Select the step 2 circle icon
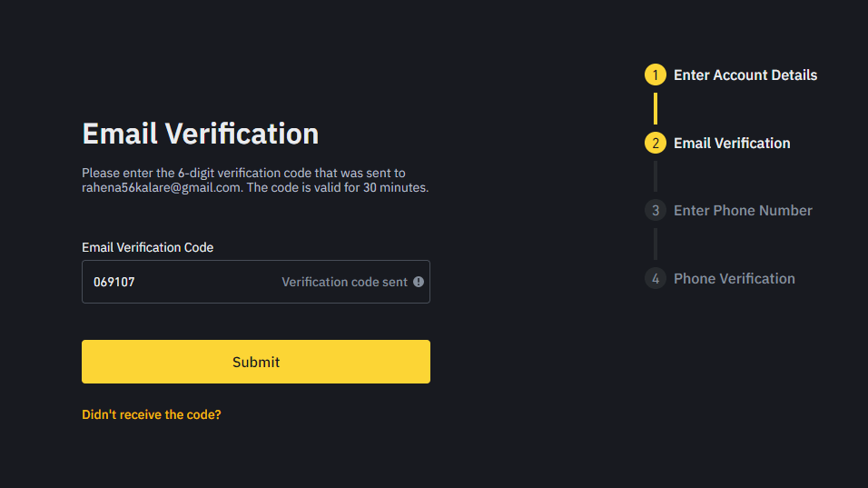 point(656,143)
